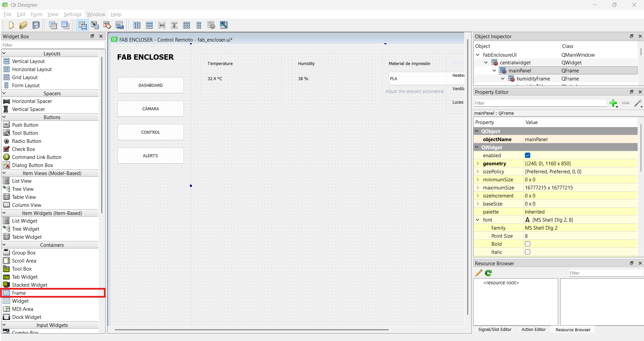
Task: Click the CÁMARA button on form
Action: tap(151, 109)
